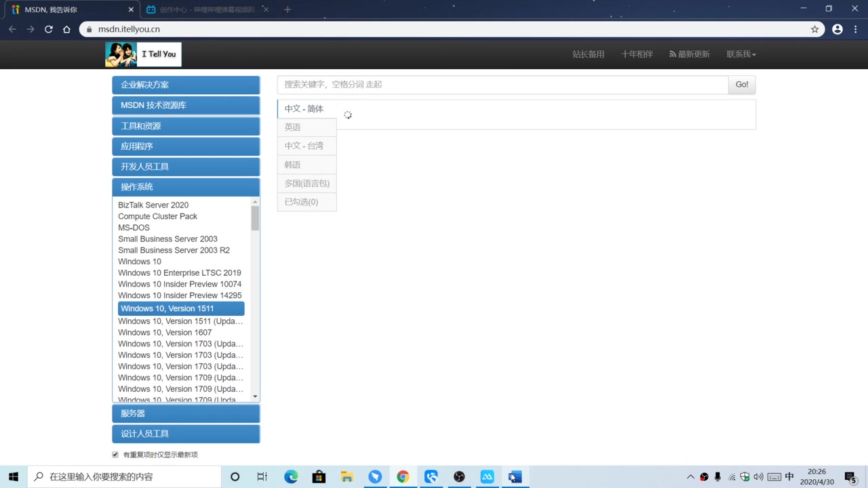Click the back navigation arrow
The height and width of the screenshot is (488, 868).
[x=12, y=29]
